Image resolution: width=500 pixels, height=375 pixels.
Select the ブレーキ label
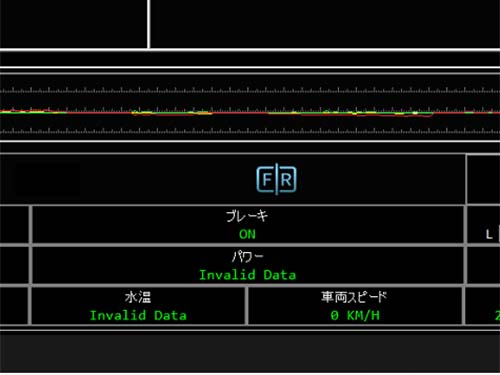247,216
